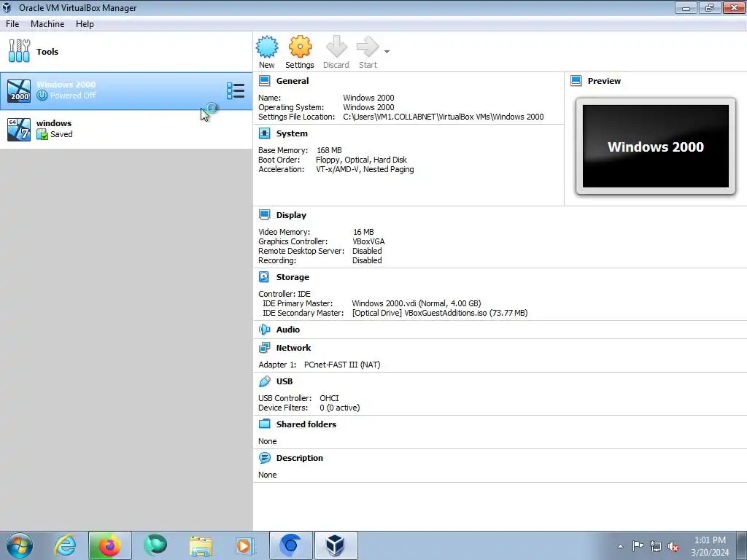Switch to Firefox in the taskbar
The height and width of the screenshot is (560, 747).
(109, 545)
